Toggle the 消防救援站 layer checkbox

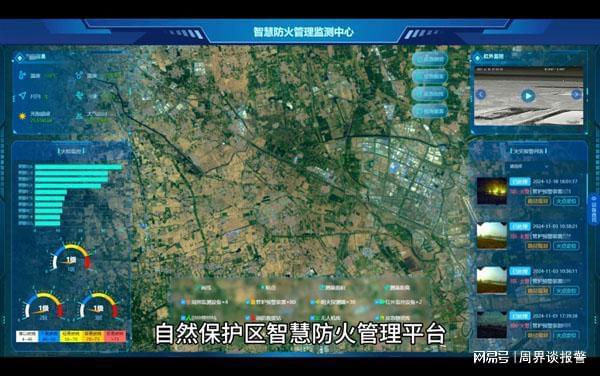coord(248,318)
